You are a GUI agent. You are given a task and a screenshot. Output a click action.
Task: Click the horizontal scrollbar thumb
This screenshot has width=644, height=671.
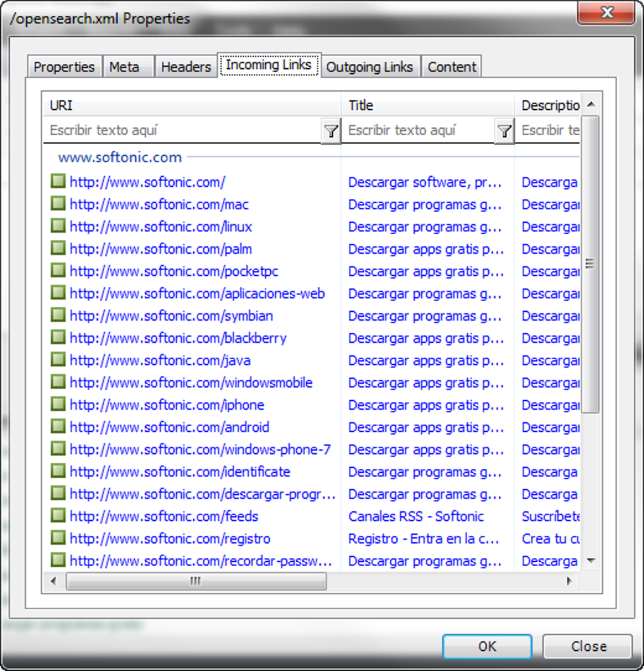[x=196, y=581]
